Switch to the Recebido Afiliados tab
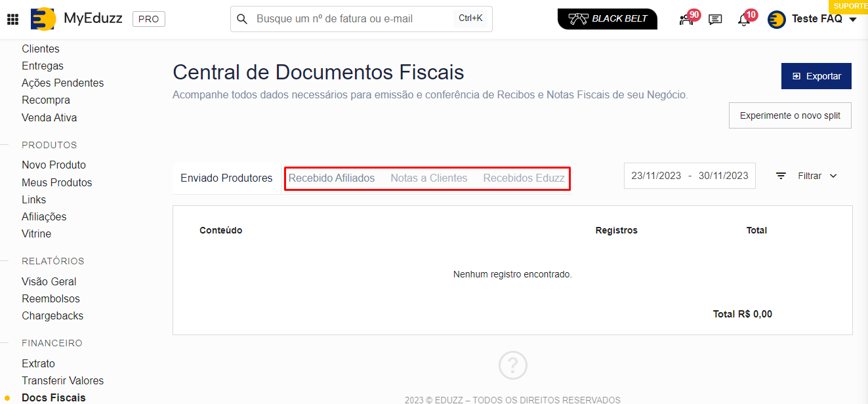The image size is (868, 404). (x=331, y=178)
